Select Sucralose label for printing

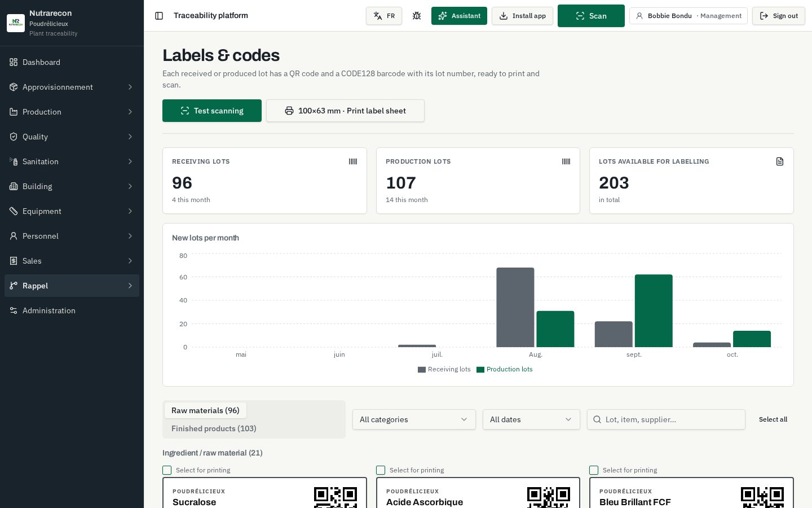(x=167, y=470)
